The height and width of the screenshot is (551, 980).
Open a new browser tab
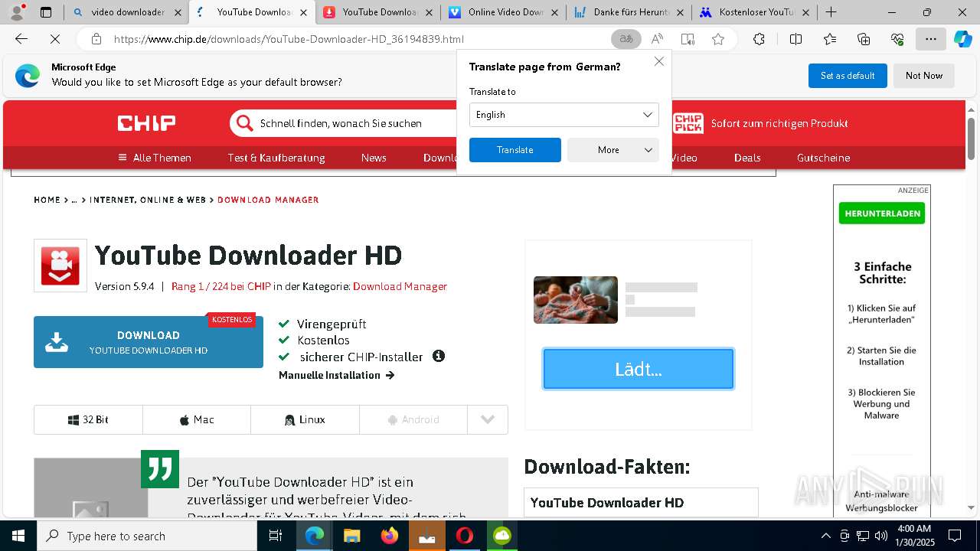click(831, 12)
